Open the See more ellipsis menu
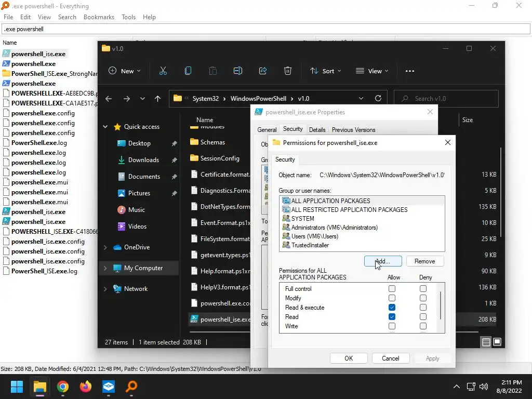The height and width of the screenshot is (399, 532). (409, 71)
